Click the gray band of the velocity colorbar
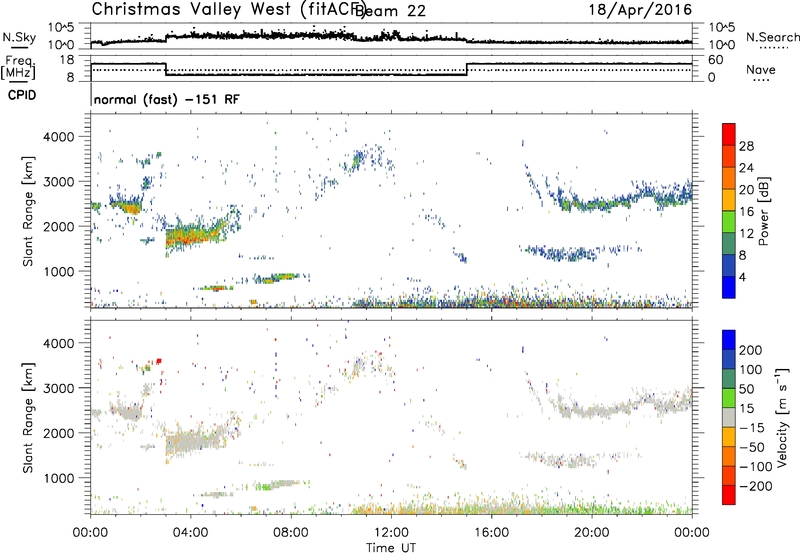The width and height of the screenshot is (800, 554). (x=729, y=417)
